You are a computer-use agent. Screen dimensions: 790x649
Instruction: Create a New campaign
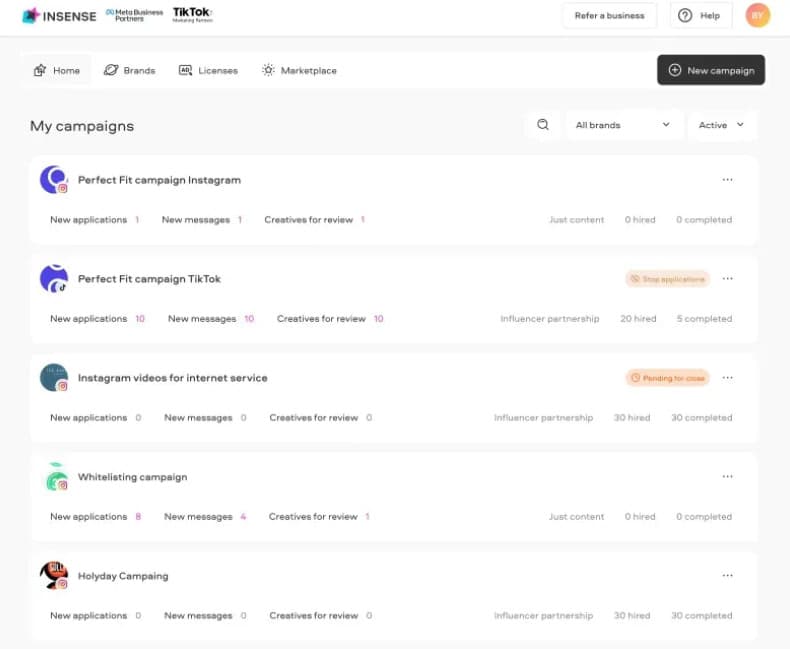(711, 70)
